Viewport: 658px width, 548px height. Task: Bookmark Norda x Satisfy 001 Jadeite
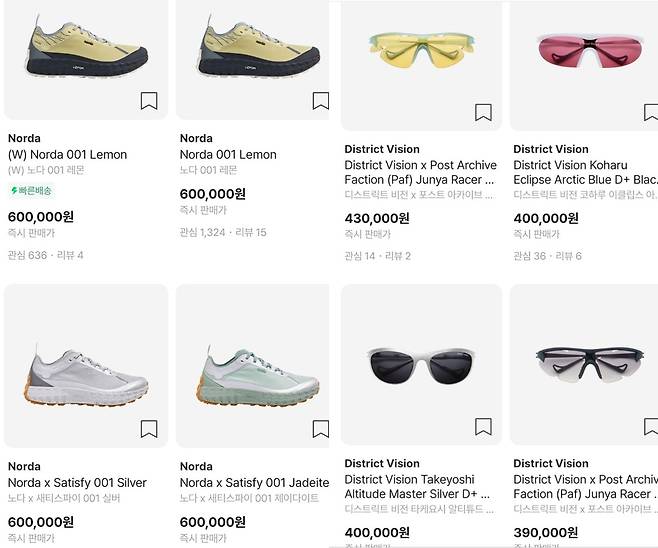[321, 429]
